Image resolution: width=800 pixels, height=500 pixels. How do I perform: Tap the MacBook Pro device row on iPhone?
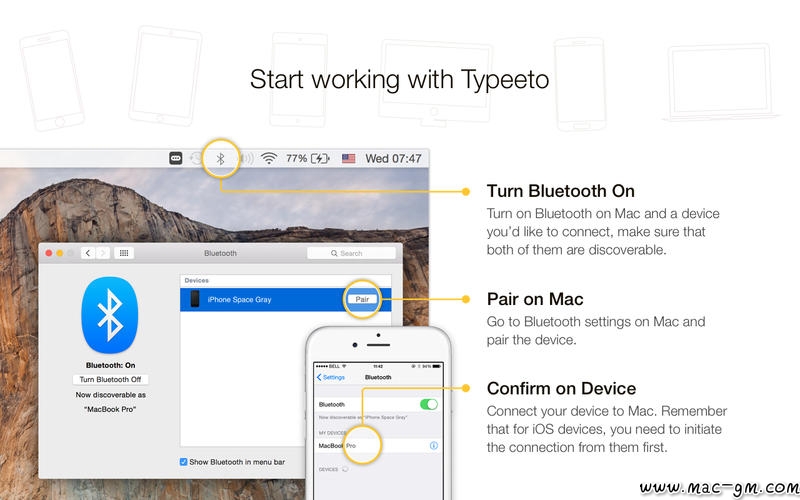click(x=378, y=445)
